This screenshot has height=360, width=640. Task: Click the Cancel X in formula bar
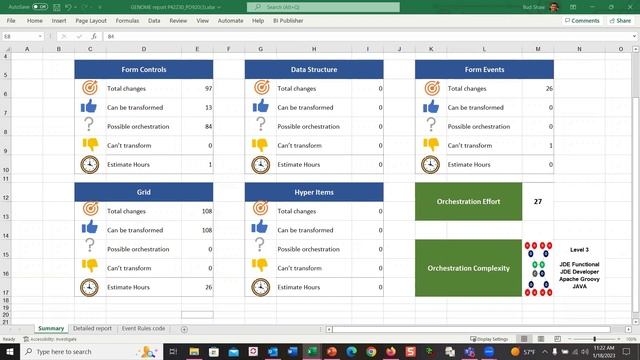[64, 36]
